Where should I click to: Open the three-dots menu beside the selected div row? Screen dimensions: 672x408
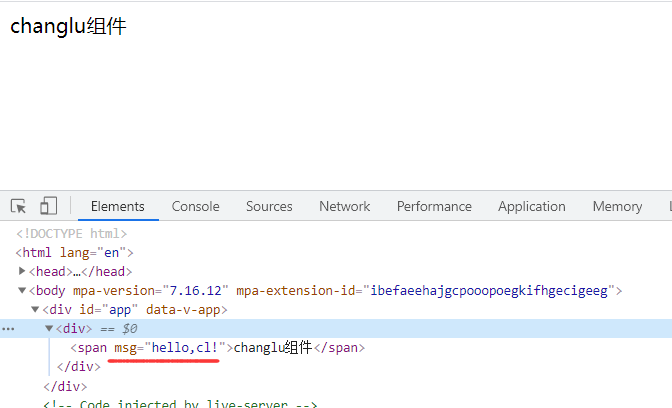(8, 329)
